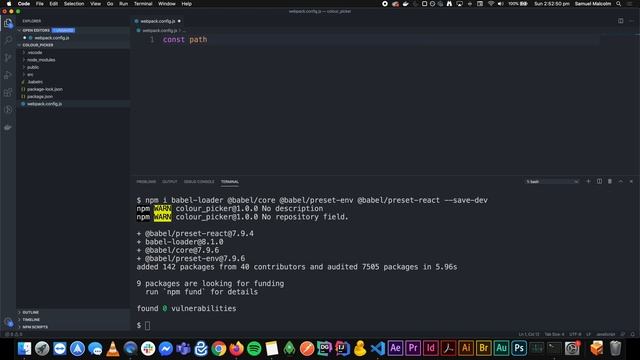Select the Terminal panel tab
The height and width of the screenshot is (360, 640).
[230, 182]
